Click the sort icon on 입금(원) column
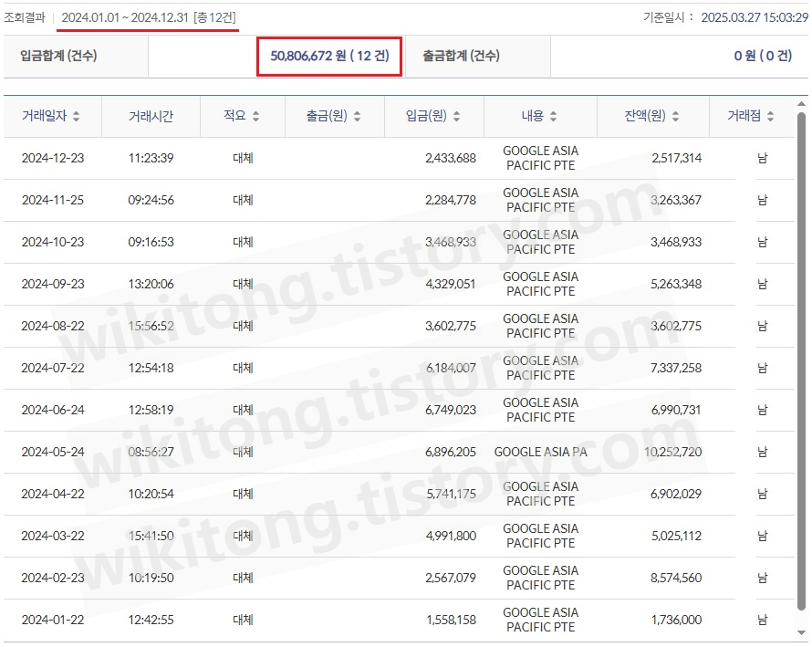The width and height of the screenshot is (812, 647). (x=456, y=116)
